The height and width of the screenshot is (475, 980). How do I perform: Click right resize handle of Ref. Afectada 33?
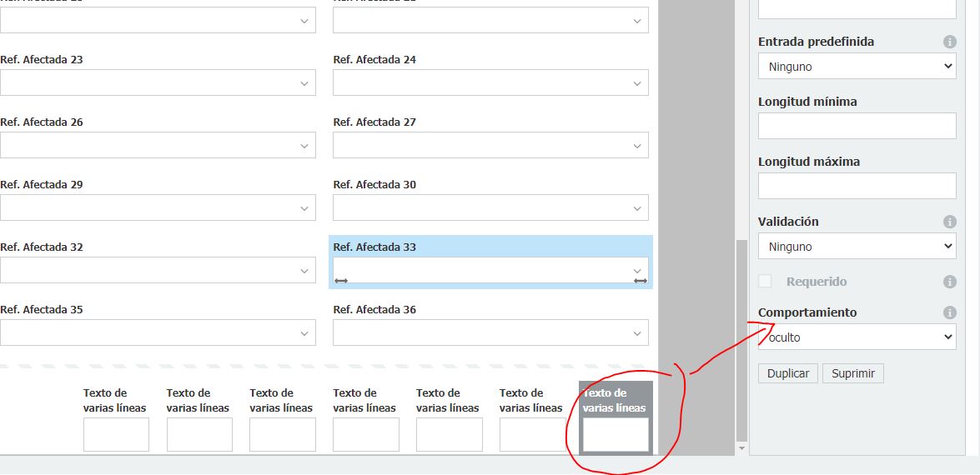tap(640, 281)
